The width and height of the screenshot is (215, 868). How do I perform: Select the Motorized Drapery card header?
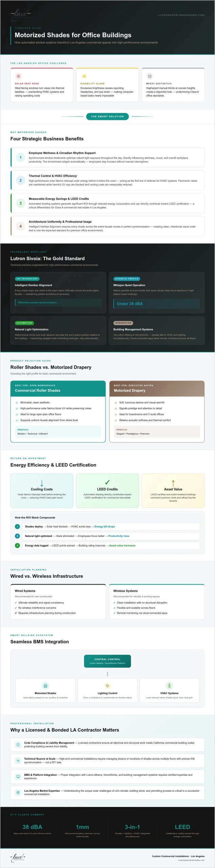[x=157, y=389]
